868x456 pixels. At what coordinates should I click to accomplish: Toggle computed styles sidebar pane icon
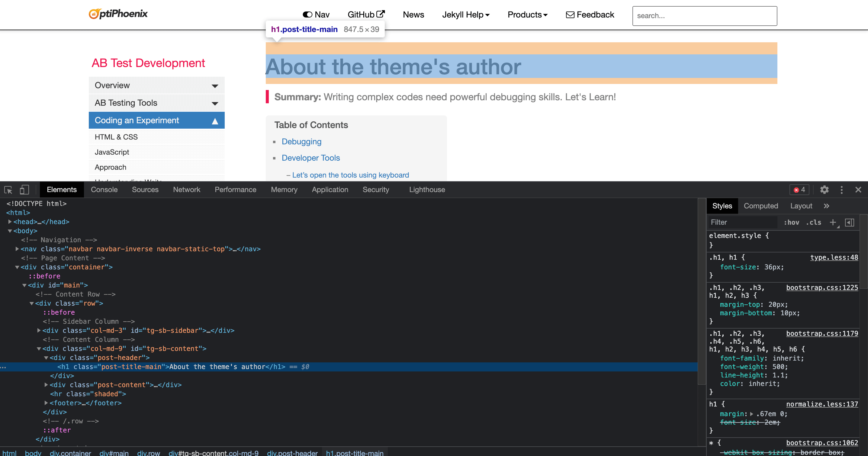[x=849, y=222]
